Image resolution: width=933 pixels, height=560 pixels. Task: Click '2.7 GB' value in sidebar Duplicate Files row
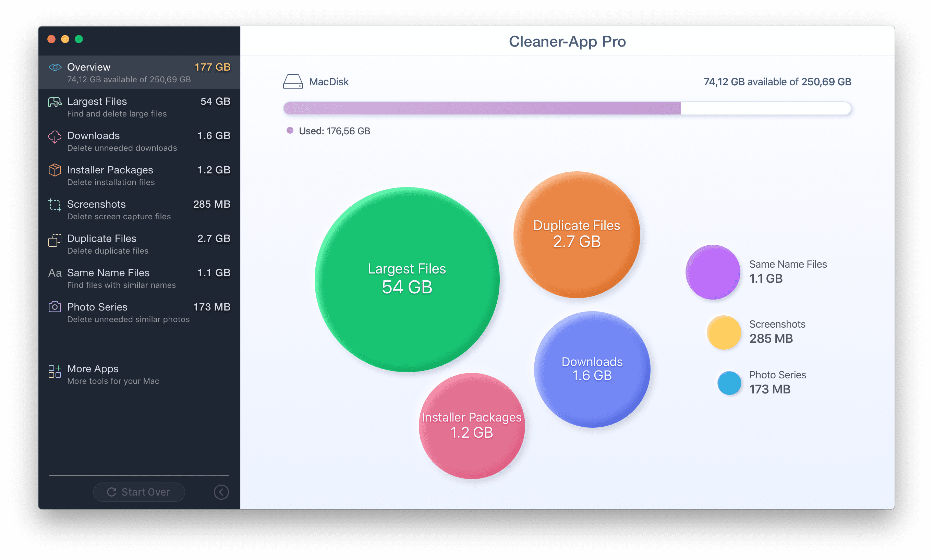[x=214, y=239]
